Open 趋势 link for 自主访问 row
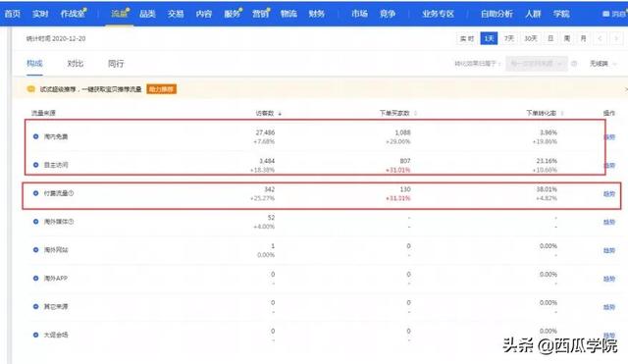This screenshot has height=364, width=628. 609,166
